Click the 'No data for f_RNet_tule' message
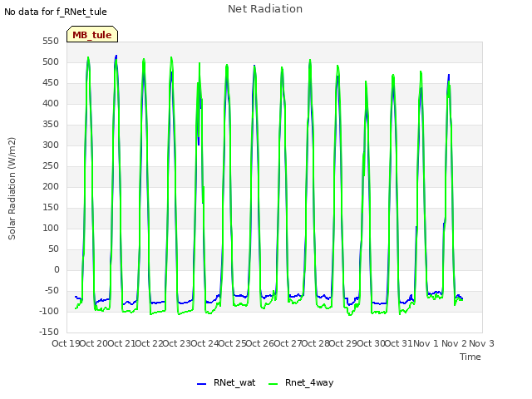 [56, 12]
